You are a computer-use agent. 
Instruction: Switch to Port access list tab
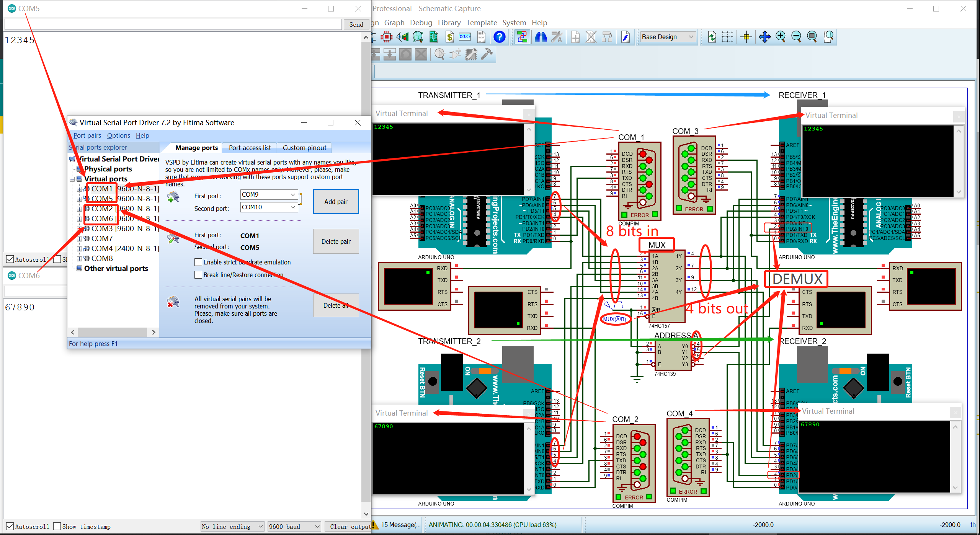(x=250, y=148)
